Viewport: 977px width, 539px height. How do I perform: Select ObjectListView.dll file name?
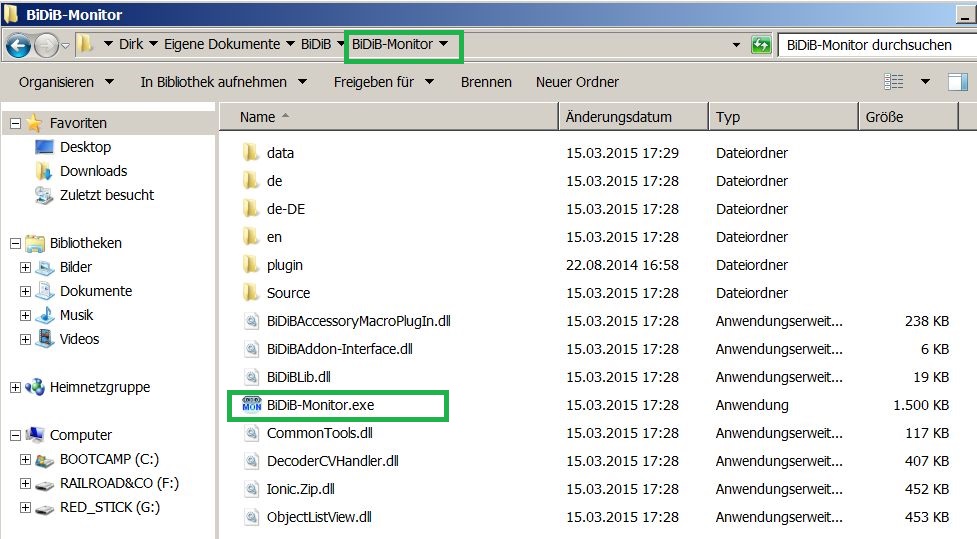tap(319, 517)
